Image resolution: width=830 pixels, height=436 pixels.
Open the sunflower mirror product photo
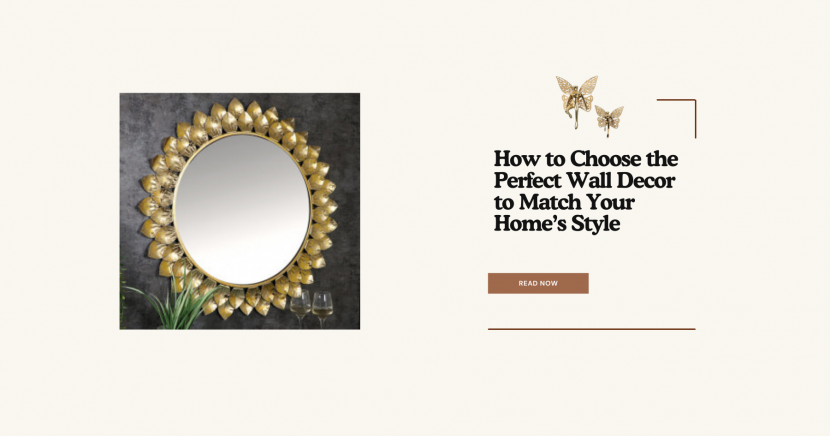[240, 211]
